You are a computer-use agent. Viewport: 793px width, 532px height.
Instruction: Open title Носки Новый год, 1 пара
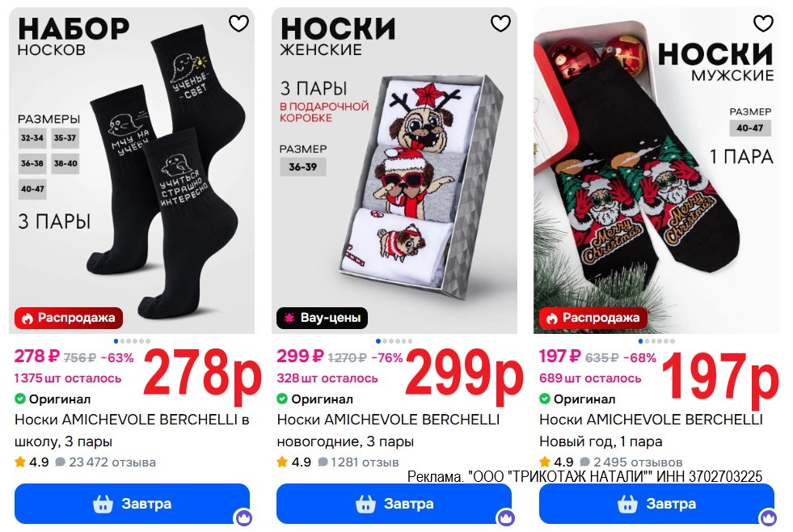(651, 430)
